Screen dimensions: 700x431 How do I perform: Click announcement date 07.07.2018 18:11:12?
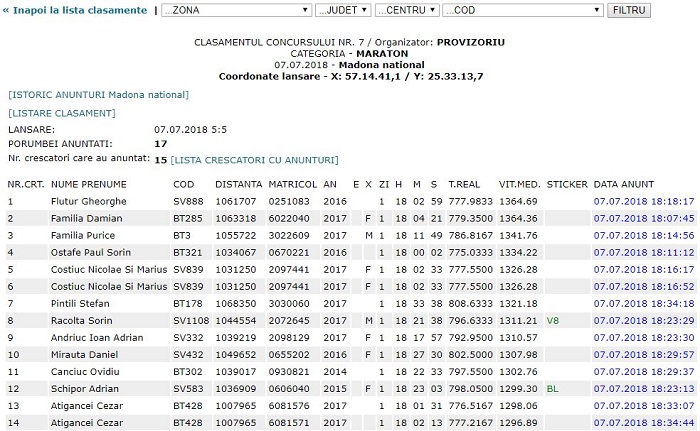[644, 252]
